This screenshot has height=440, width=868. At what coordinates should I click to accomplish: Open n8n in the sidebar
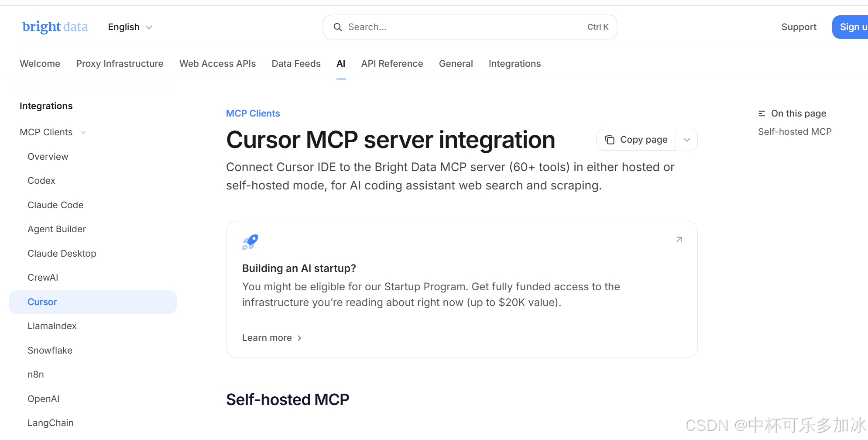(x=36, y=375)
